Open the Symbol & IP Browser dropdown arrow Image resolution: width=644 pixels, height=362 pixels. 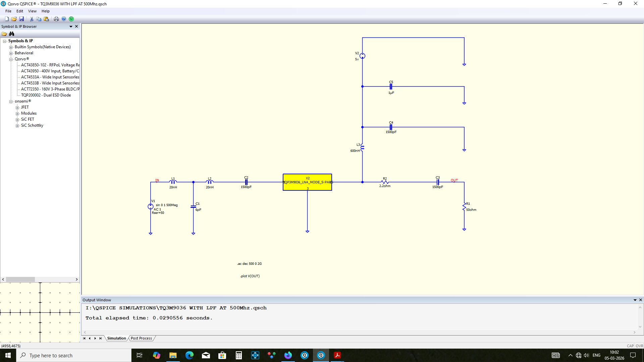point(71,26)
